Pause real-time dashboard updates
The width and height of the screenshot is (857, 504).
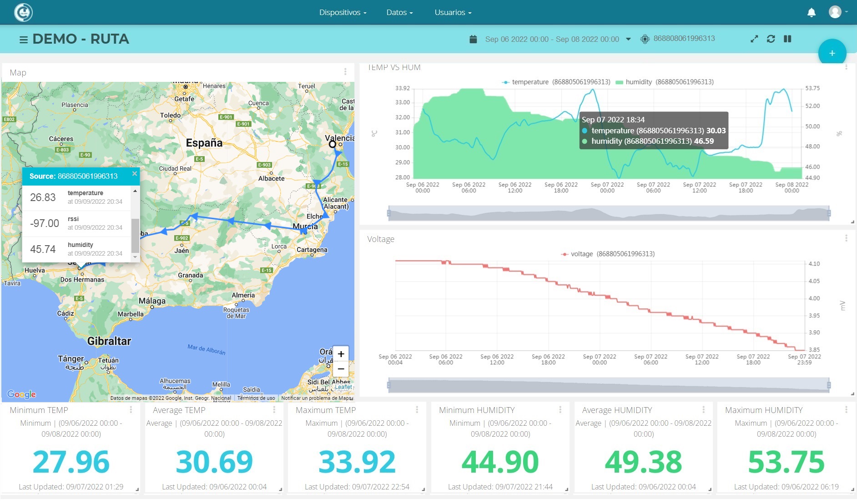click(787, 39)
